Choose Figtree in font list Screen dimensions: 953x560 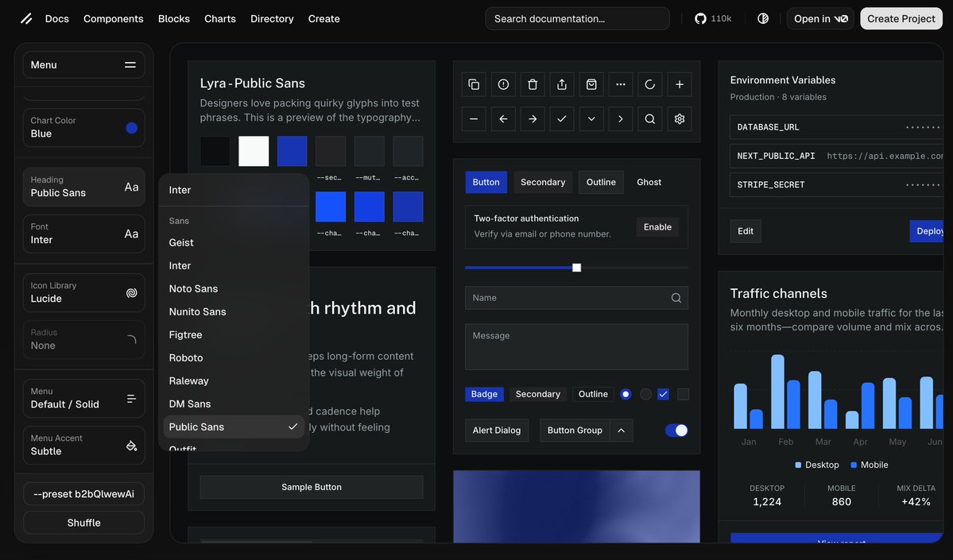tap(234, 334)
